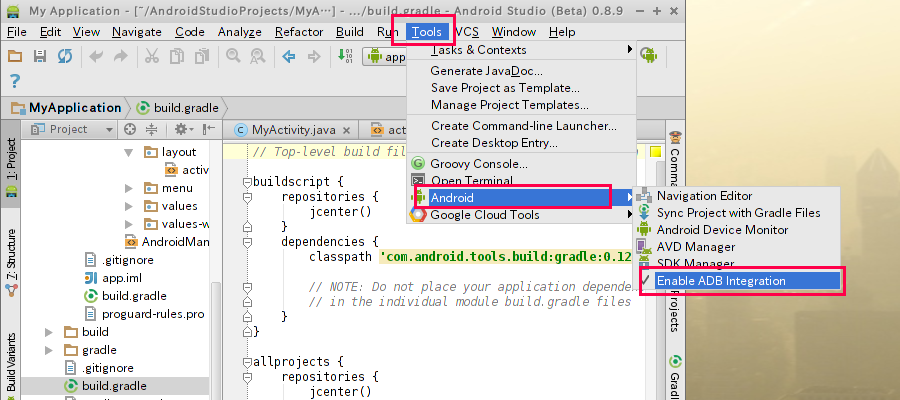
Task: Open the Refactor menu
Action: pyautogui.click(x=299, y=32)
